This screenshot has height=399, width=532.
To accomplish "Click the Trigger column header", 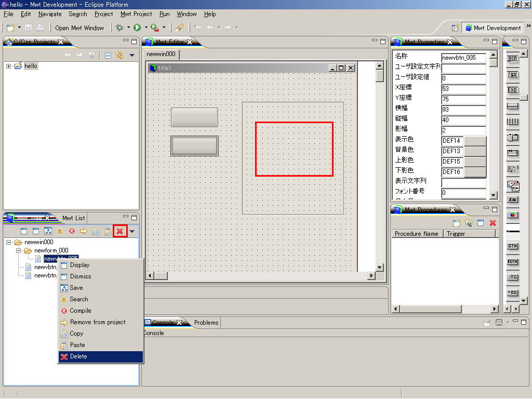I will [469, 234].
